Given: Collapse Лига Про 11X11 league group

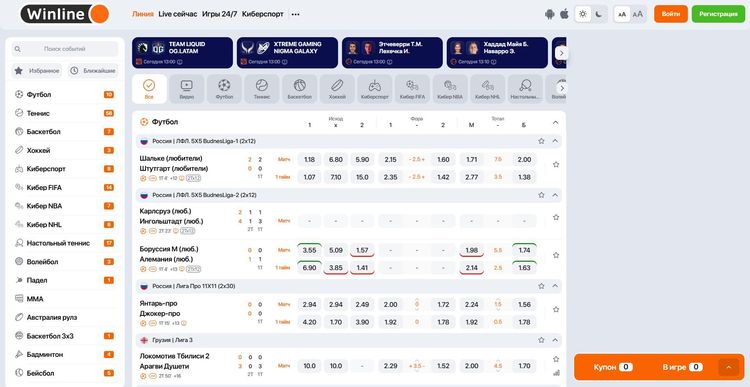Looking at the screenshot, I should tap(555, 286).
